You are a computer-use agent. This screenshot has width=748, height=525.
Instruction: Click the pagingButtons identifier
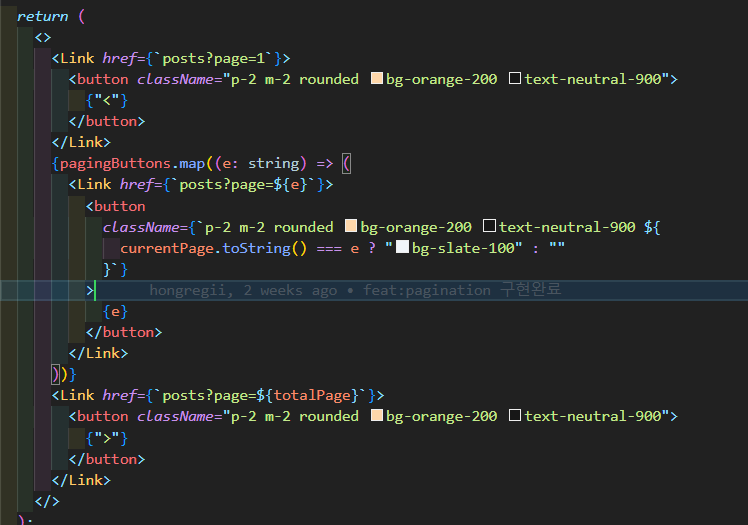[115, 164]
